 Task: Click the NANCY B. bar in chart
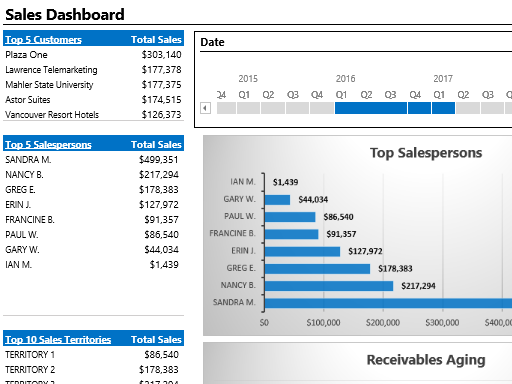click(x=329, y=286)
